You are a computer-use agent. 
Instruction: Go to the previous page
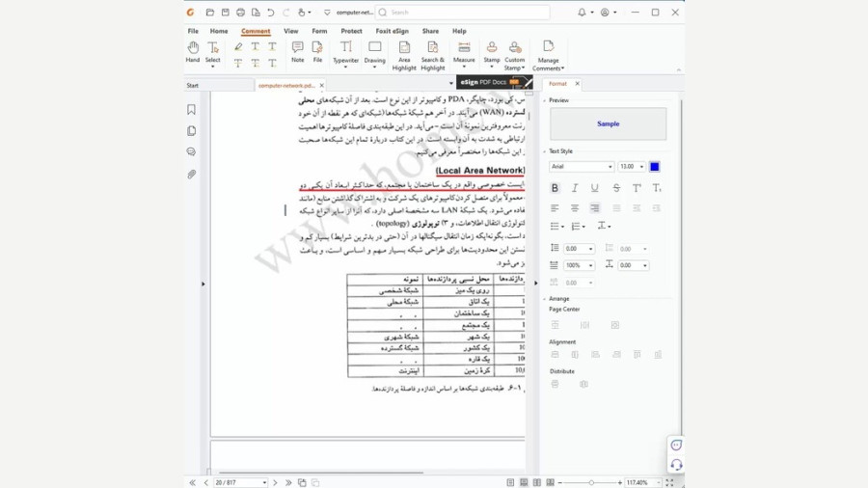(x=206, y=482)
